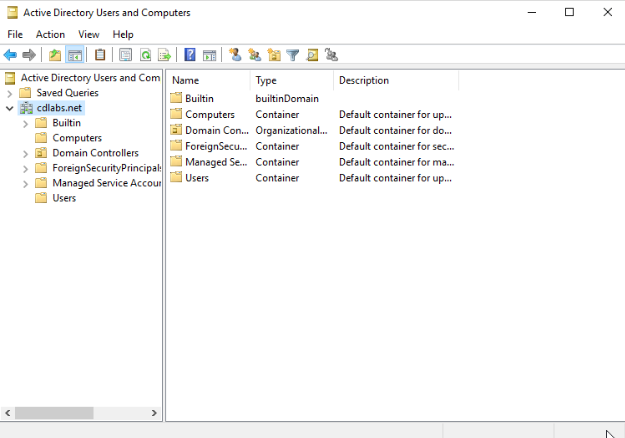This screenshot has height=438, width=625.
Task: Minimize the Active Directory window
Action: click(x=532, y=12)
